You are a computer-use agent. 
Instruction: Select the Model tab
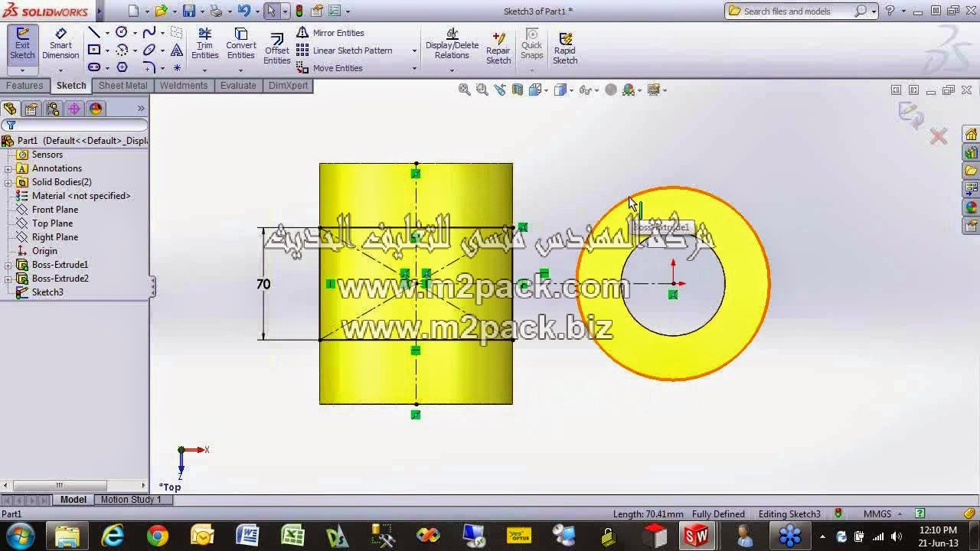pos(73,500)
